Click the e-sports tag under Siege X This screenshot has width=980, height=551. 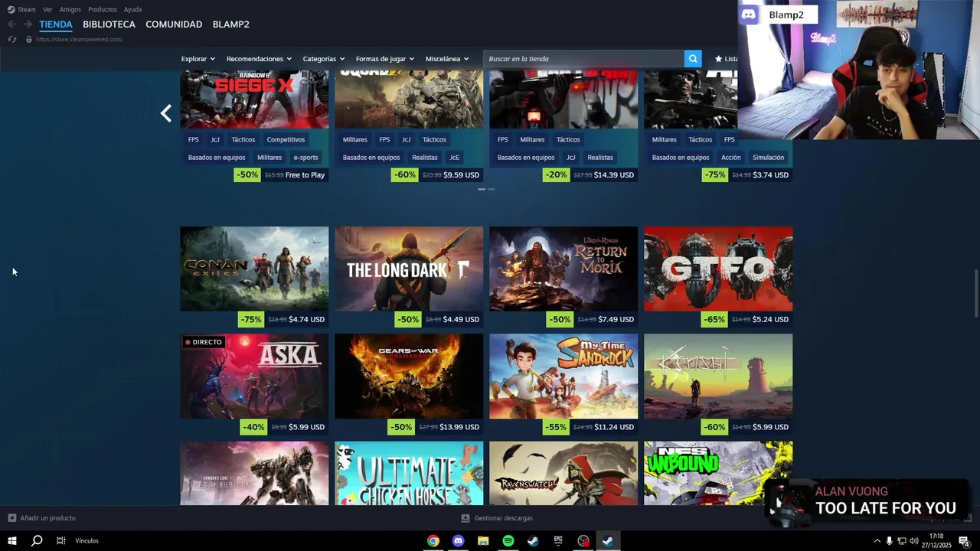(305, 158)
